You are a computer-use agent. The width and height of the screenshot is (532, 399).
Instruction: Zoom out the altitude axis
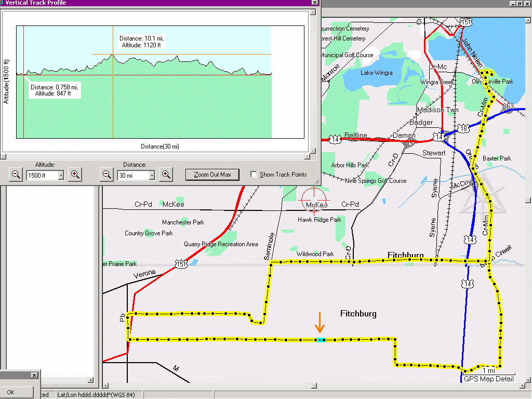coord(16,175)
